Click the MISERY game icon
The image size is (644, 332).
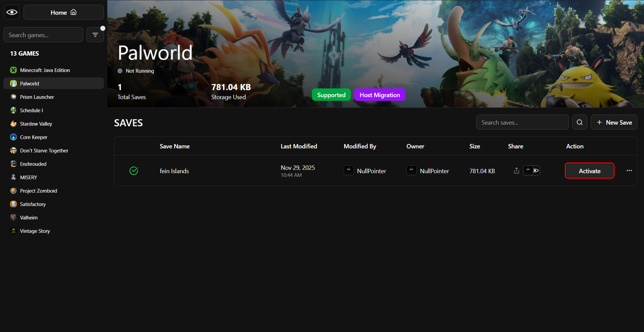tap(13, 177)
